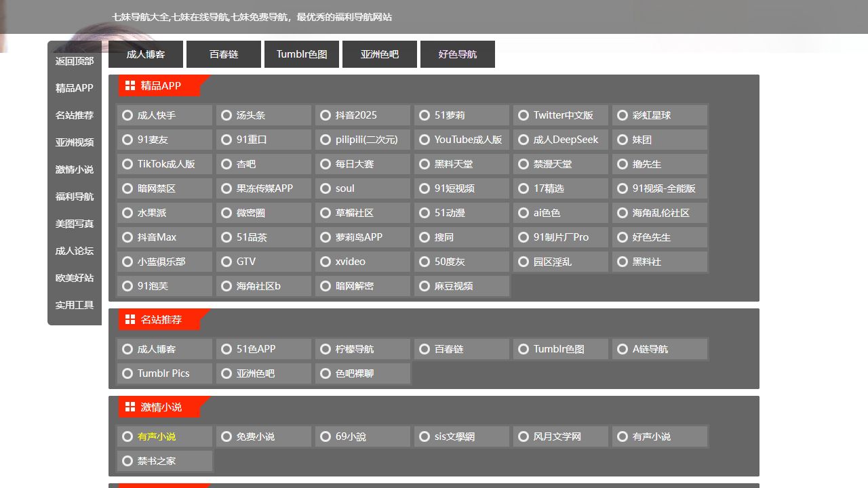Screen dimensions: 868x488
Task: Open the 抖音Max link
Action: tap(165, 237)
